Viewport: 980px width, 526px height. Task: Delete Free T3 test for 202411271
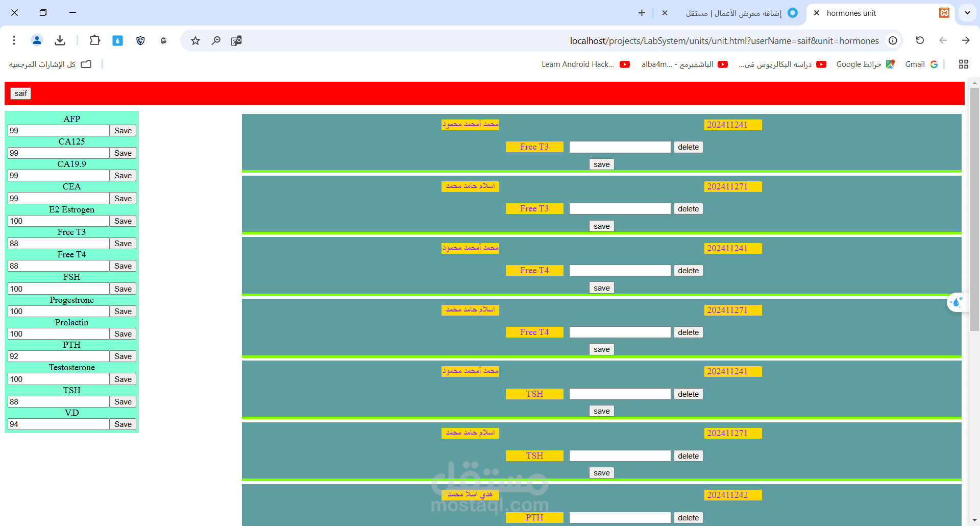pos(689,209)
